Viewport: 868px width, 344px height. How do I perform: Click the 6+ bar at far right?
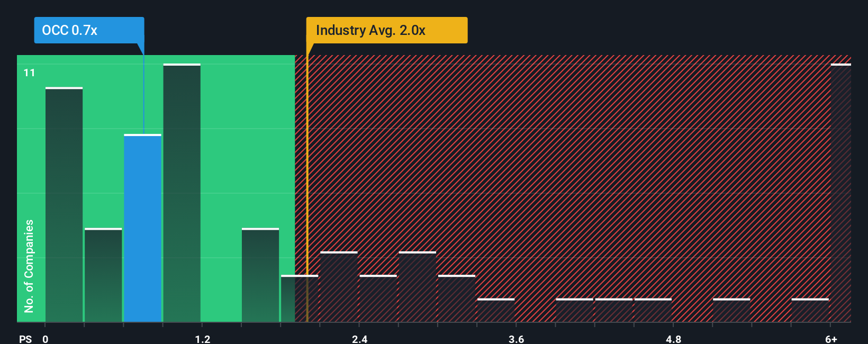tap(840, 193)
